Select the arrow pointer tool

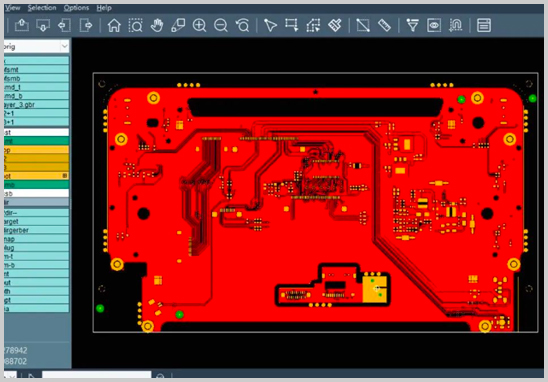270,25
